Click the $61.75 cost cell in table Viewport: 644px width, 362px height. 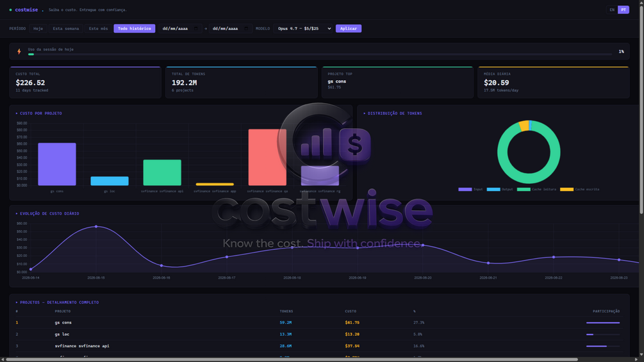click(352, 323)
